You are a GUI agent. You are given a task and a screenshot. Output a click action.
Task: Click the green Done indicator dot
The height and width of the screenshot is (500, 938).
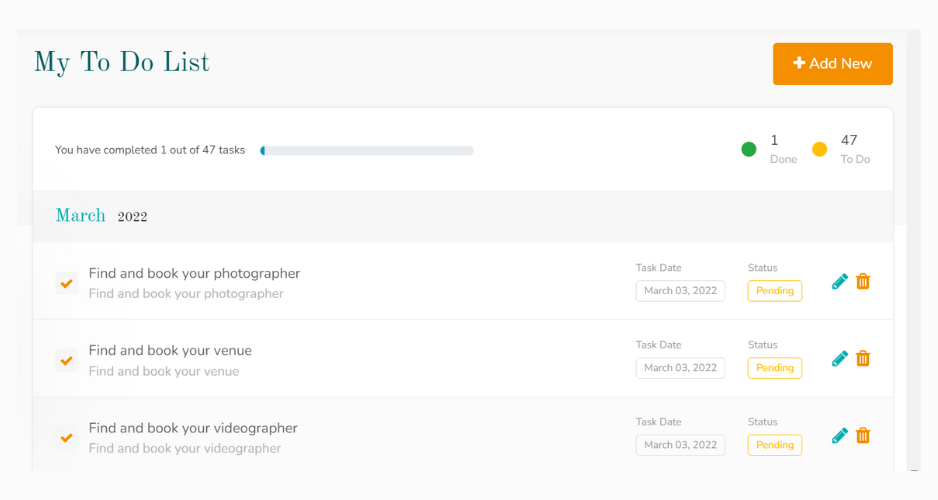748,150
